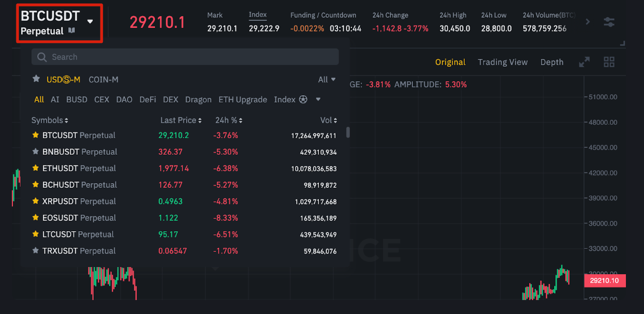Click the 24h Low value 28,800.0
Screen dimensions: 644x314
pos(496,28)
